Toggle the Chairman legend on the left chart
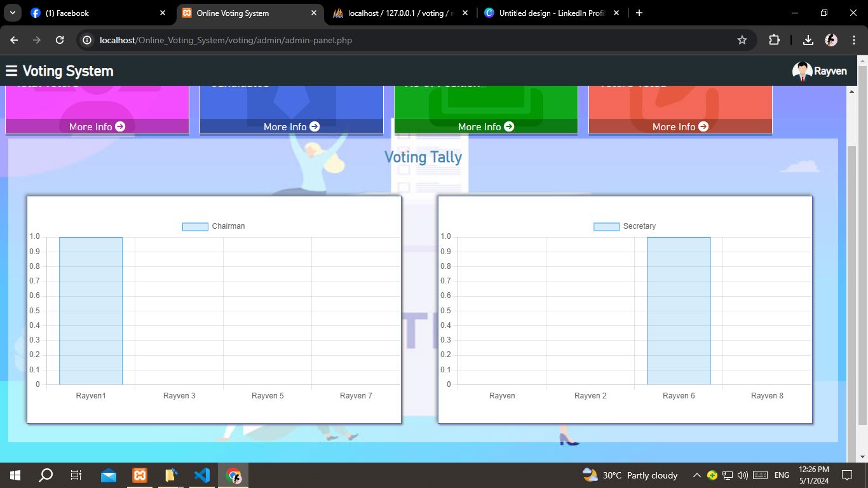868x488 pixels. pyautogui.click(x=213, y=226)
